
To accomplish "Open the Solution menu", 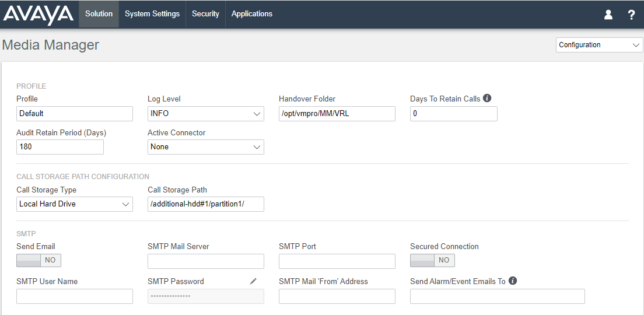I will point(99,14).
